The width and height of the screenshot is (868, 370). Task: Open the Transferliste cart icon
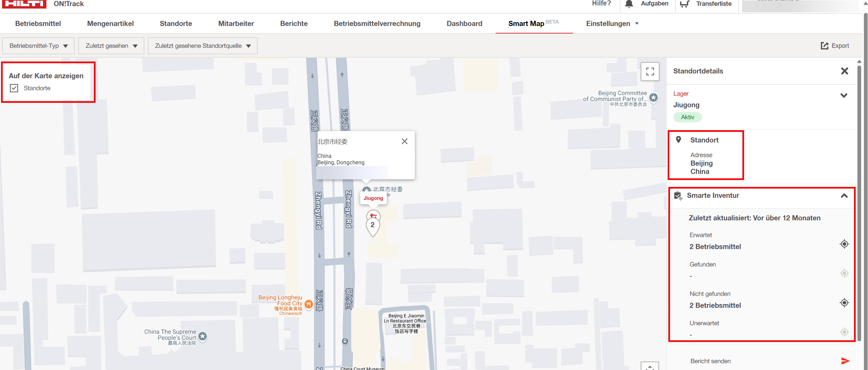pyautogui.click(x=684, y=4)
